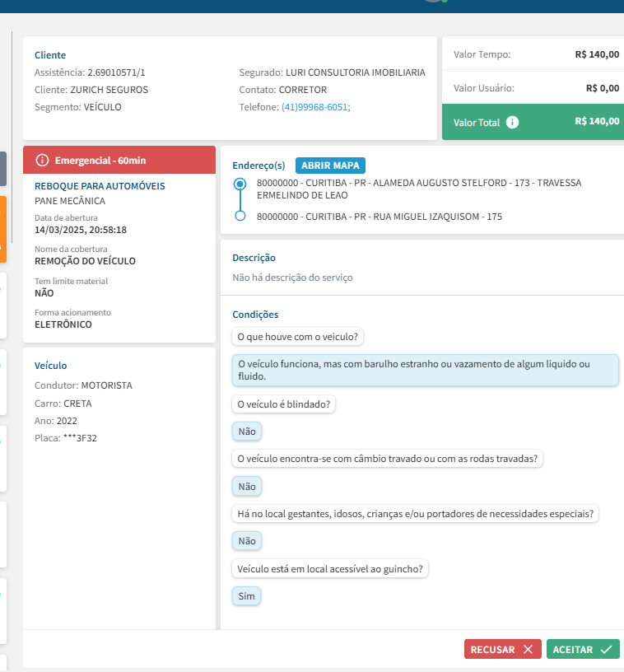Click 'Não' under câmbio travado question
624x672 pixels.
tap(247, 487)
